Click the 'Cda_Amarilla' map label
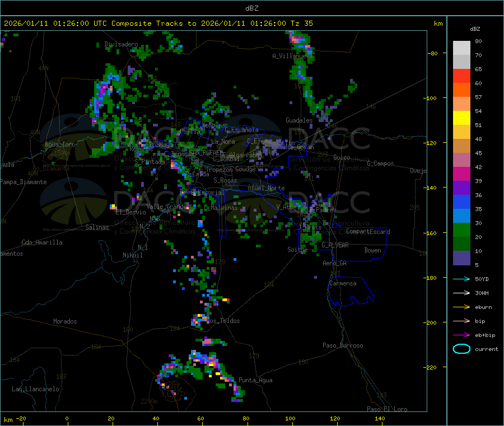Screen dimensions: 504x426 (42, 242)
